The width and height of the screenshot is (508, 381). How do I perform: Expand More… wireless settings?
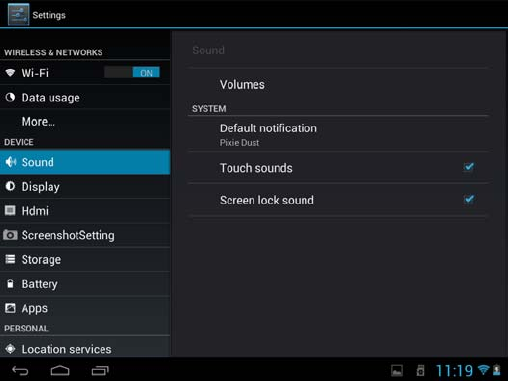pyautogui.click(x=85, y=122)
